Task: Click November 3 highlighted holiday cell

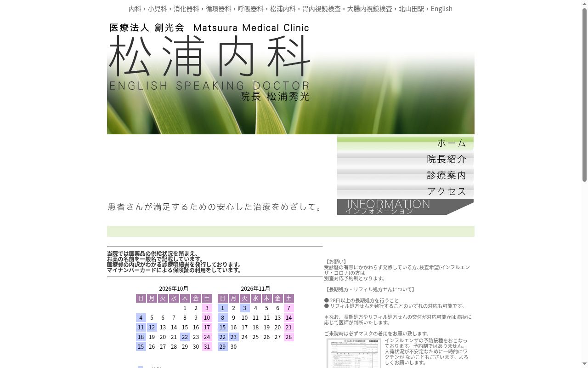Action: coord(244,308)
